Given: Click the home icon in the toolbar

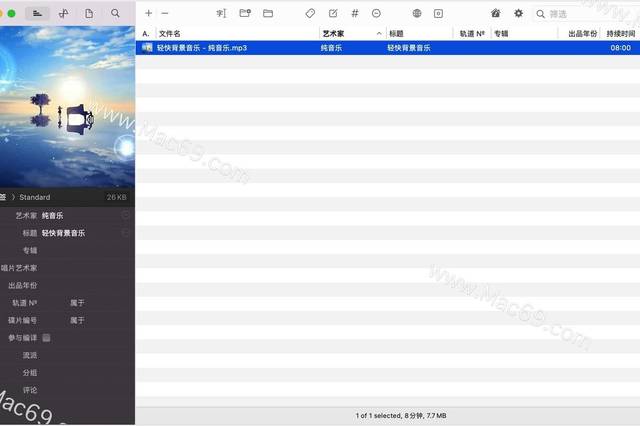Looking at the screenshot, I should pos(496,13).
